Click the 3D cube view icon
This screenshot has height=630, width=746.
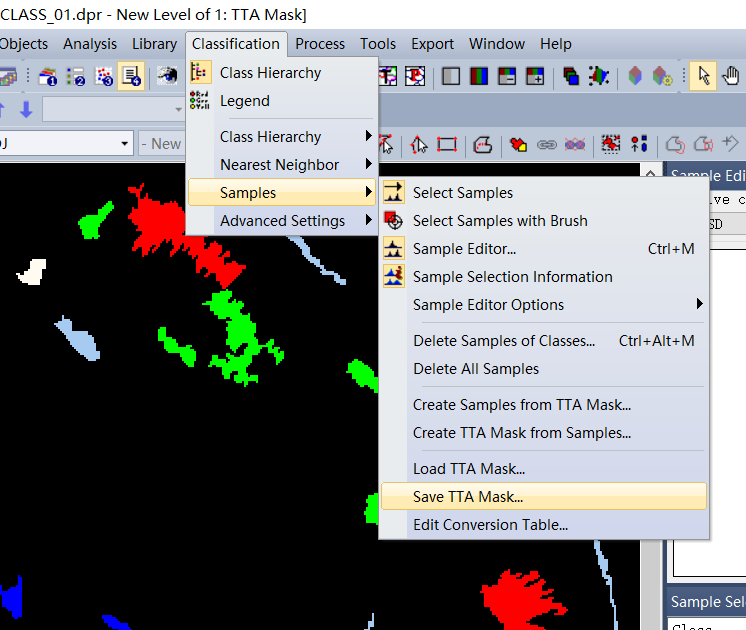[x=635, y=76]
